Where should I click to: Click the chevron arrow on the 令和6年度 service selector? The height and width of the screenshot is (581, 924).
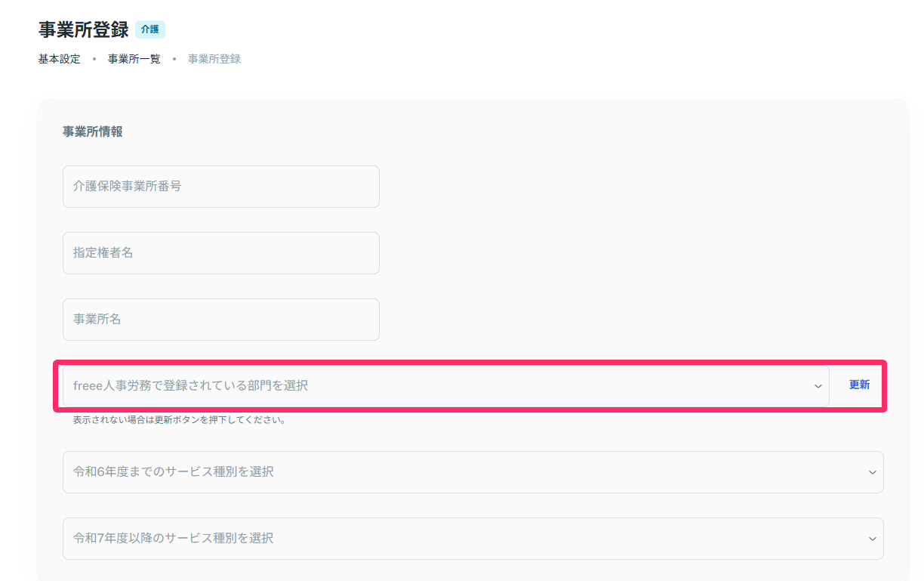click(873, 472)
